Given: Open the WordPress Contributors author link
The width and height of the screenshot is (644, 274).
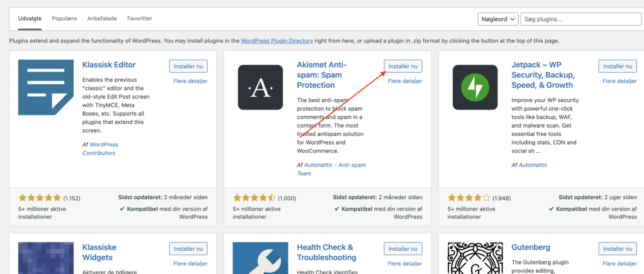Looking at the screenshot, I should [100, 149].
